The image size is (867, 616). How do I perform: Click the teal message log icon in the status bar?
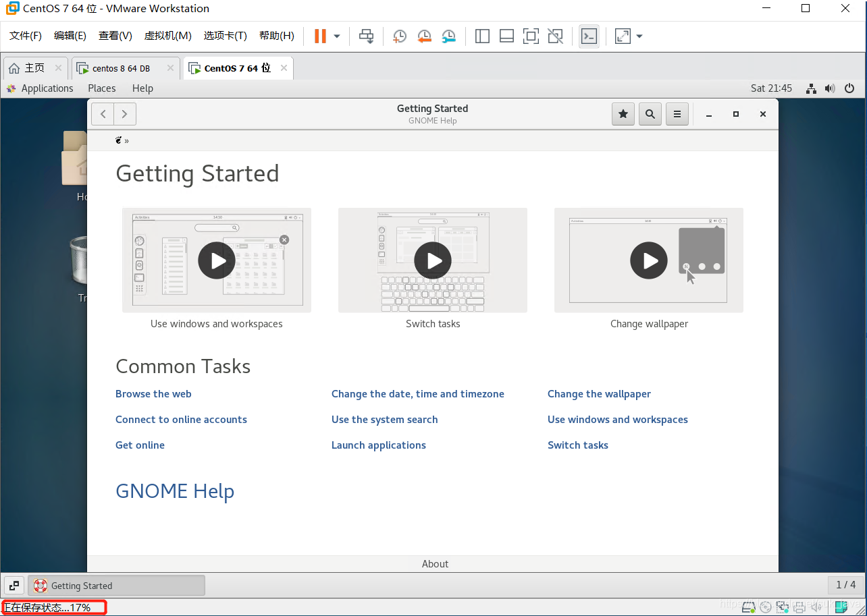(841, 607)
